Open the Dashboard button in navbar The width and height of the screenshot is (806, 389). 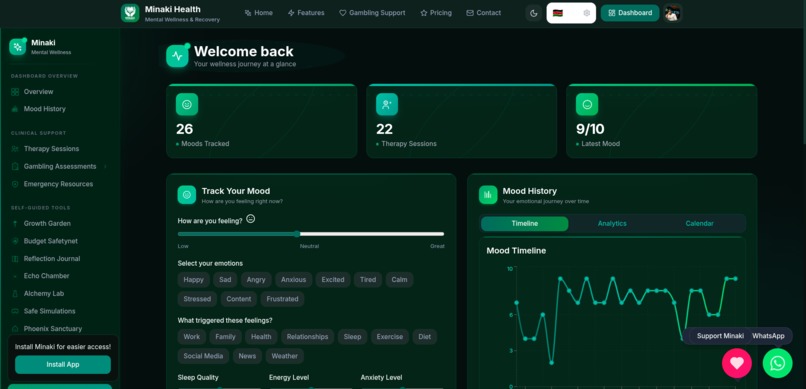click(630, 13)
